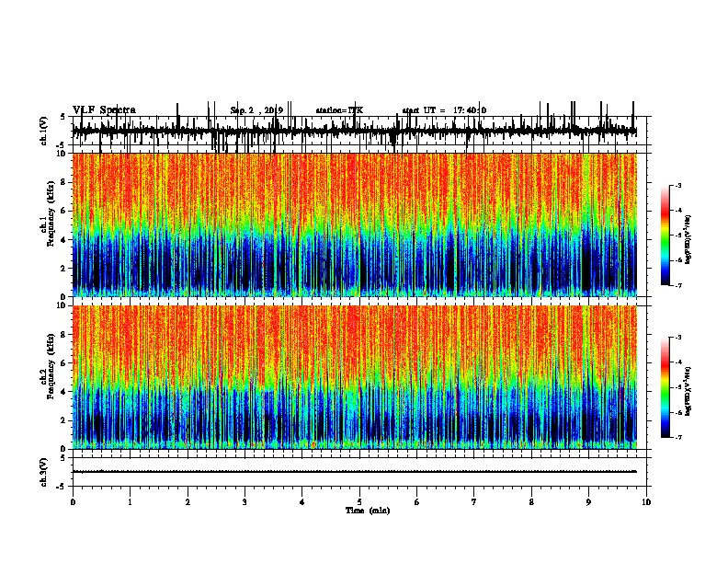728x563 pixels.
Task: Click the "start UT = 17:40:0" header text
Action: pos(444,110)
